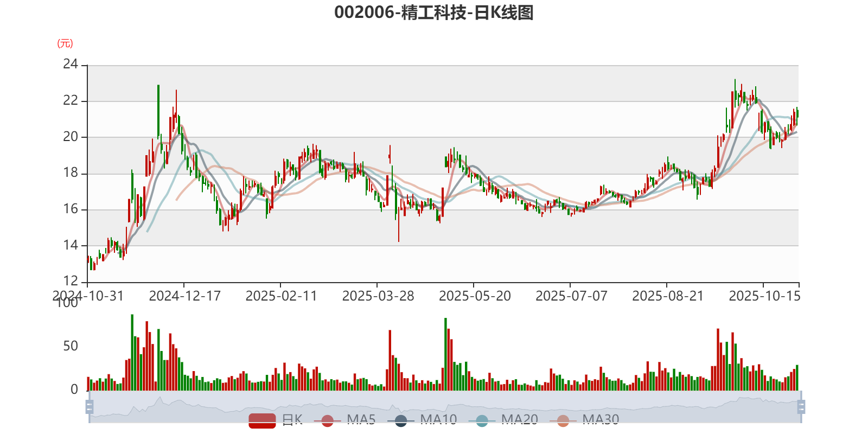Toggle the MA30 legend line
Image resolution: width=868 pixels, height=434 pixels.
coord(584,420)
